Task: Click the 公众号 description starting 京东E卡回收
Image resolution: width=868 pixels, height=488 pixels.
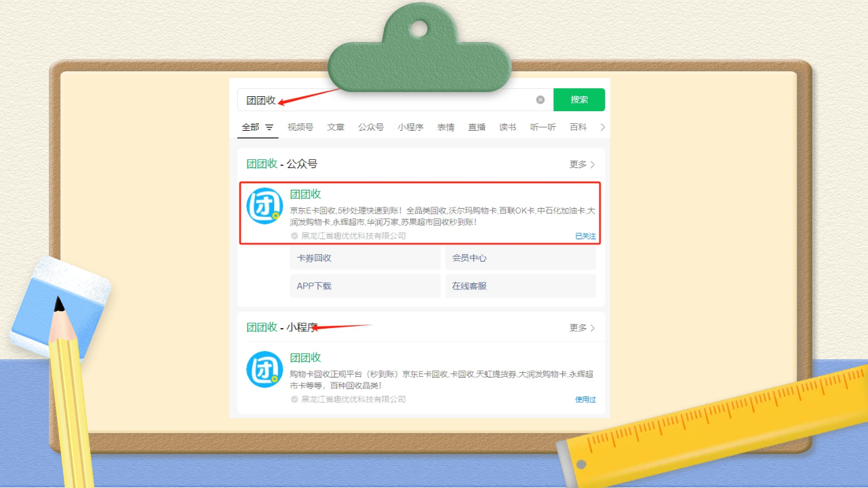Action: point(442,216)
